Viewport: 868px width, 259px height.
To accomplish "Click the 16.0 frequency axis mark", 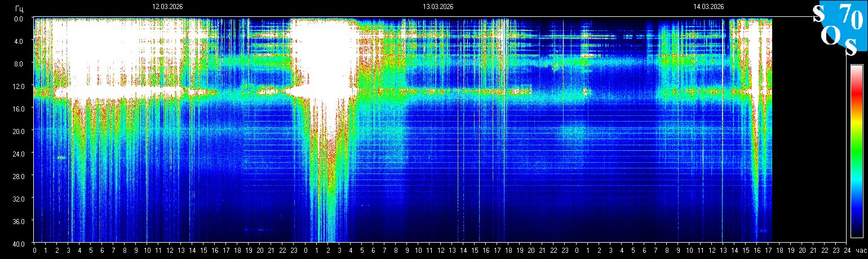I will pos(20,109).
